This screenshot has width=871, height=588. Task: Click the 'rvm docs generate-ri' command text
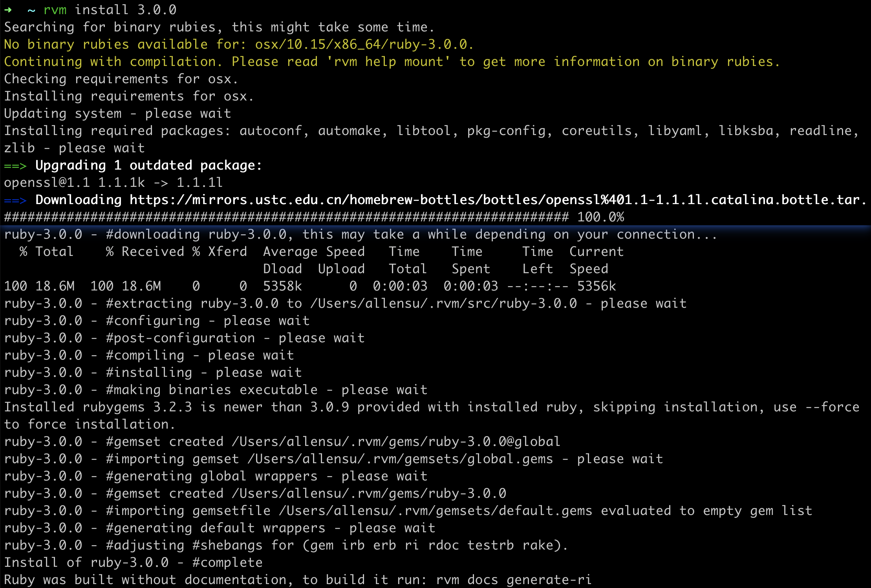coord(514,580)
